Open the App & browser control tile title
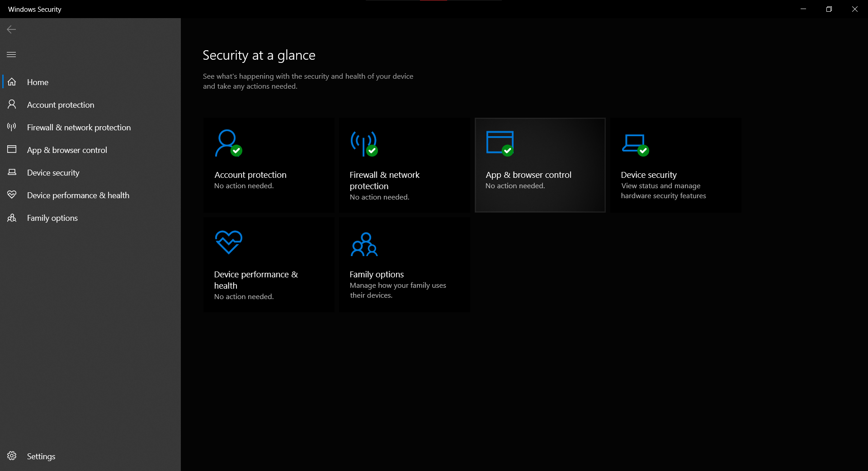The height and width of the screenshot is (471, 868). point(528,175)
